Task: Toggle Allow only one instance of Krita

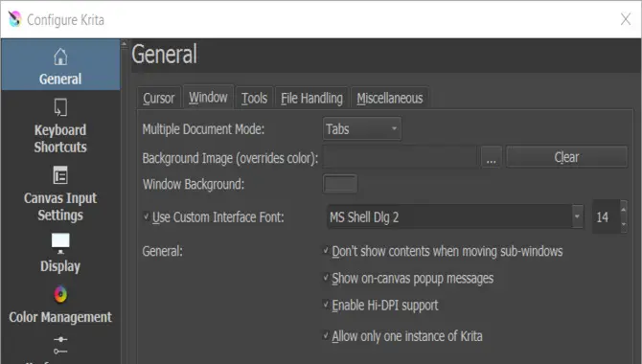Action: tap(326, 335)
